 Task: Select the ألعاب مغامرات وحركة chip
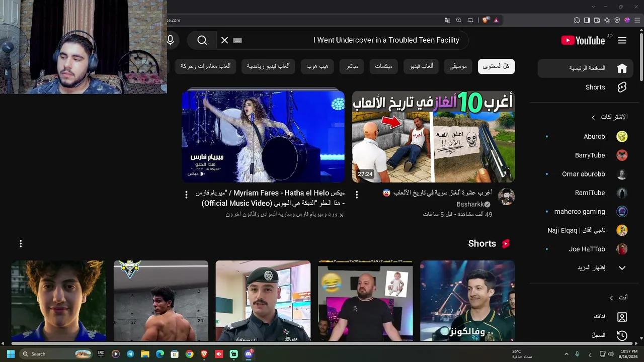[x=206, y=66]
